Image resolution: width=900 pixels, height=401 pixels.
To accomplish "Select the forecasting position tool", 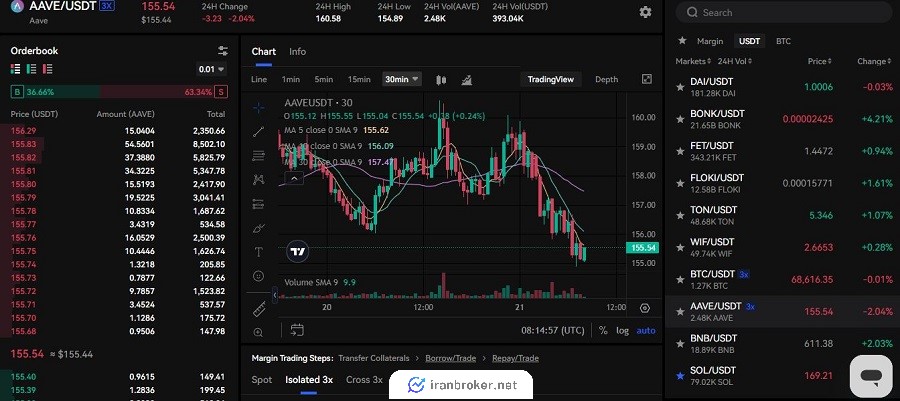I will click(x=258, y=204).
